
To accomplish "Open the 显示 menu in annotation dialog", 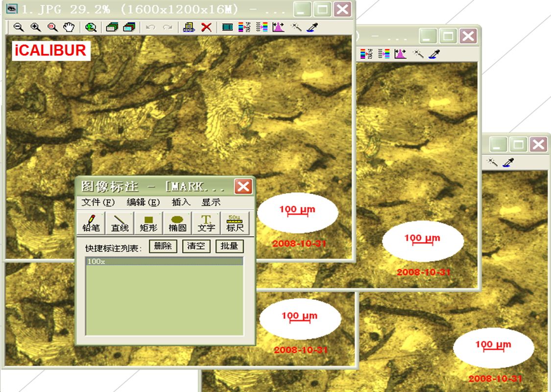I will pos(211,202).
